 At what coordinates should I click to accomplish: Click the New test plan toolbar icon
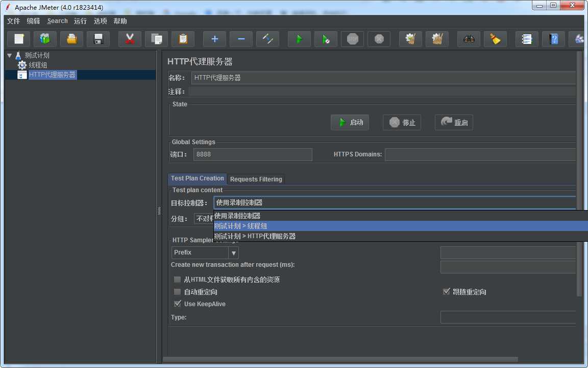click(x=19, y=39)
